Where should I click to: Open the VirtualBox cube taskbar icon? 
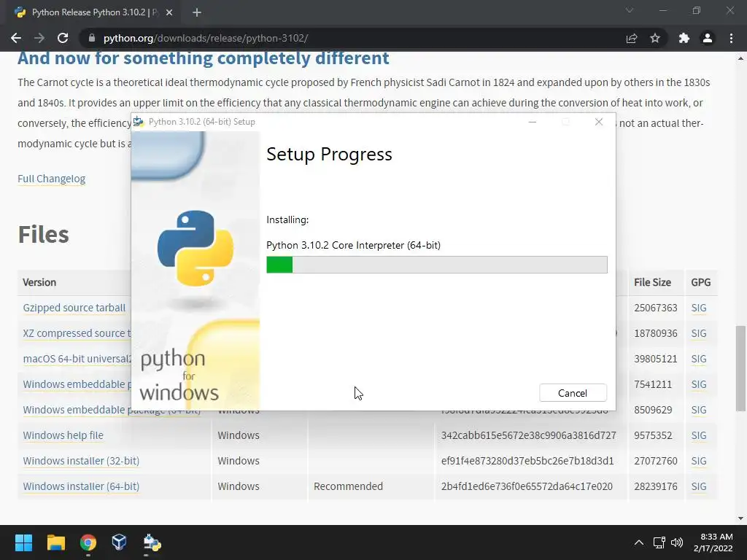[x=119, y=542]
